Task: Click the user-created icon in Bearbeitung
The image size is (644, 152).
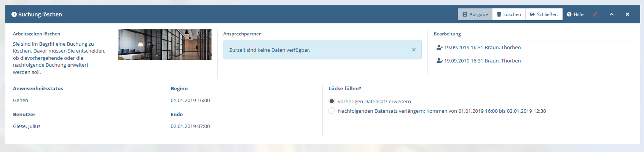Action: click(x=440, y=48)
